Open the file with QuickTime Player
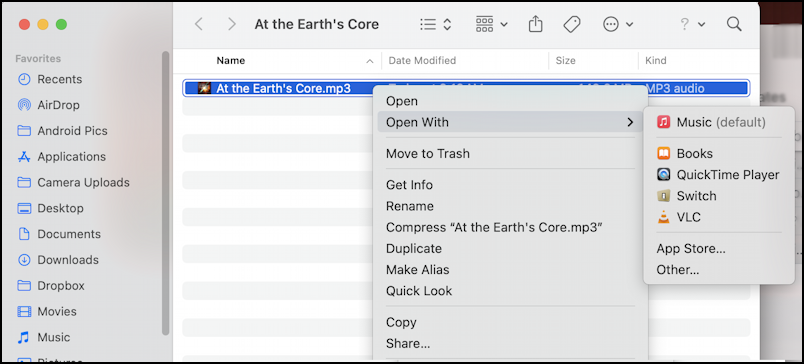The height and width of the screenshot is (364, 804). point(718,175)
